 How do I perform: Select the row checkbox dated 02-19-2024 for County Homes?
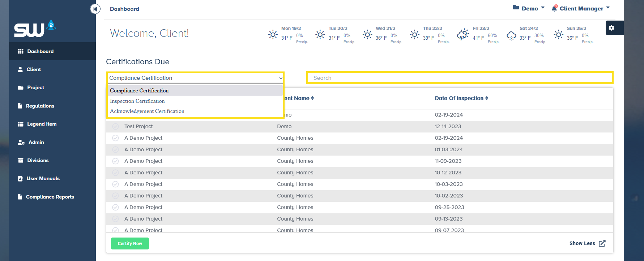(115, 138)
